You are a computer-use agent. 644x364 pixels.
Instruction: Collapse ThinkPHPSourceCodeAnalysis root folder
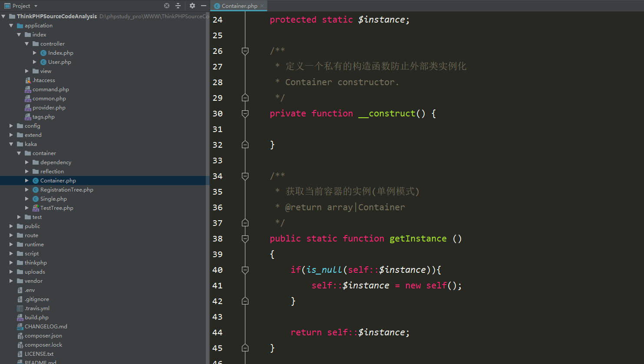tap(3, 17)
